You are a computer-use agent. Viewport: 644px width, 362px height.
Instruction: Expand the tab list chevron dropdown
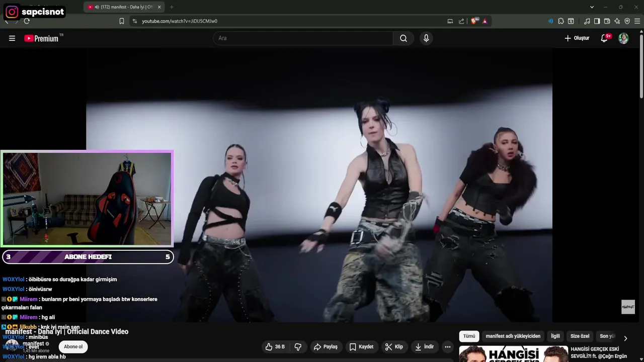tap(592, 7)
